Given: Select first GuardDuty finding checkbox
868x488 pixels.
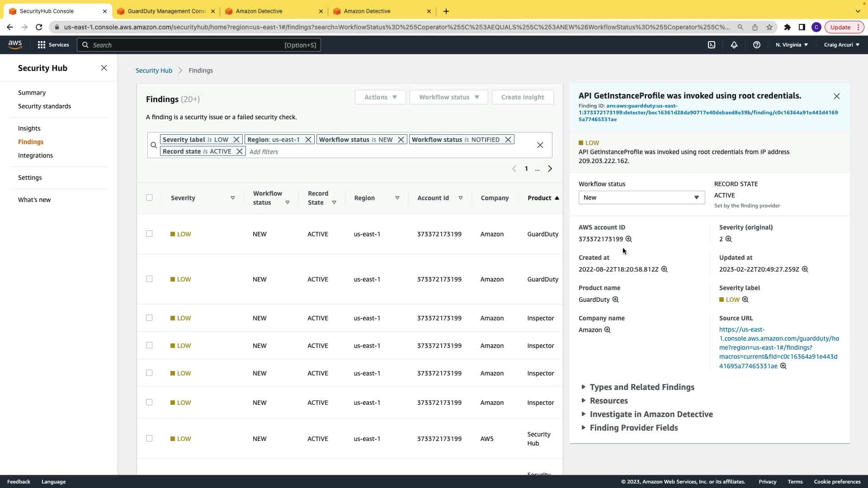Looking at the screenshot, I should pyautogui.click(x=149, y=234).
